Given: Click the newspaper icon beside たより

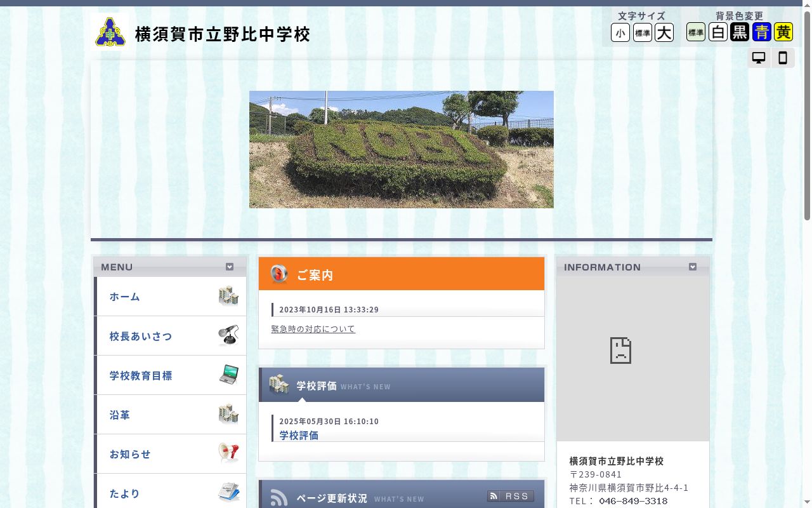Looking at the screenshot, I should [228, 493].
